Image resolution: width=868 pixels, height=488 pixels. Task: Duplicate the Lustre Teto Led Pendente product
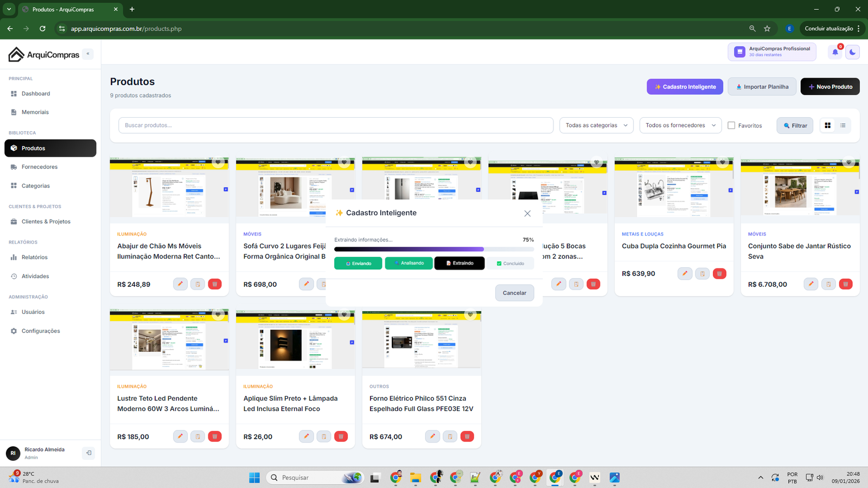tap(197, 436)
